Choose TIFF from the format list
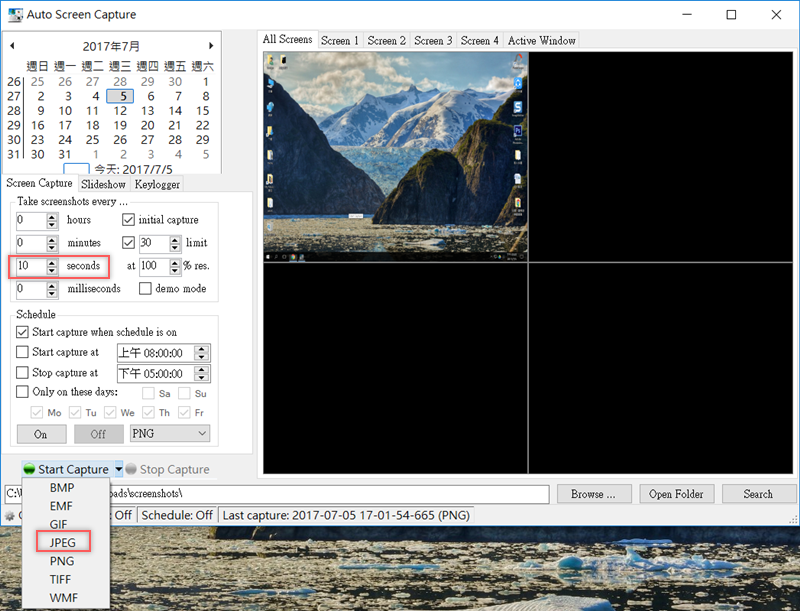 62,580
